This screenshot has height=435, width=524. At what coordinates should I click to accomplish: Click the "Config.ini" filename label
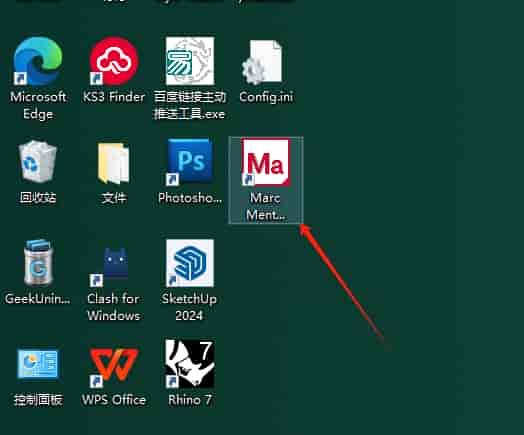pyautogui.click(x=266, y=97)
